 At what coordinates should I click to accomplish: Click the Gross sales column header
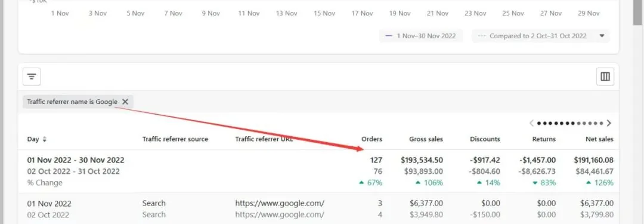point(426,139)
